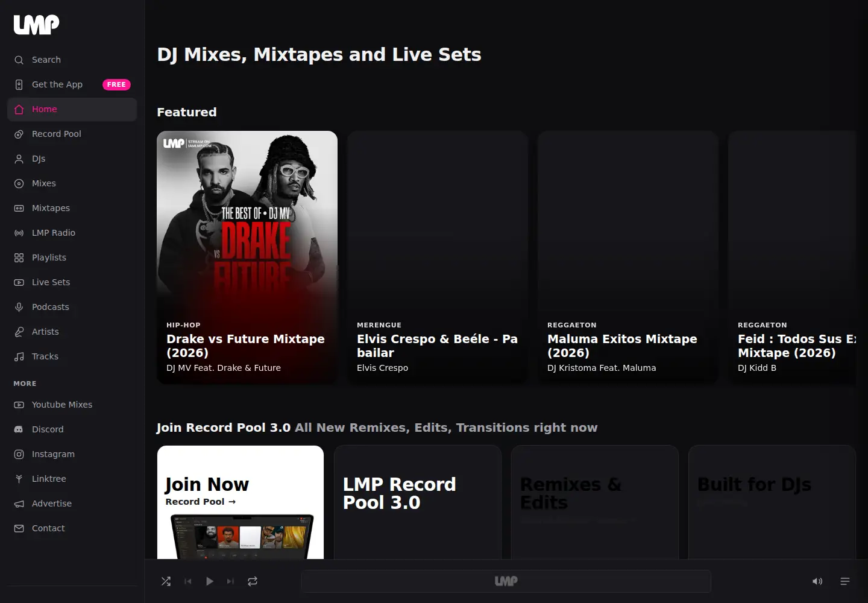
Task: Click the DJs person icon
Action: click(x=19, y=159)
